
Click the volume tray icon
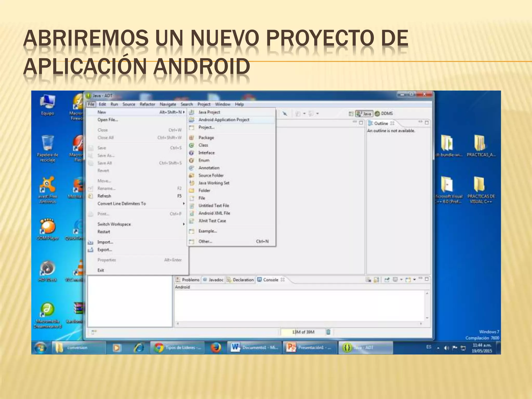(447, 348)
